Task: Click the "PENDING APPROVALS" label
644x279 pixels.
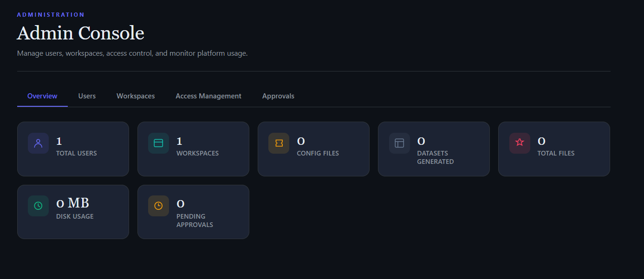Action: click(x=195, y=221)
